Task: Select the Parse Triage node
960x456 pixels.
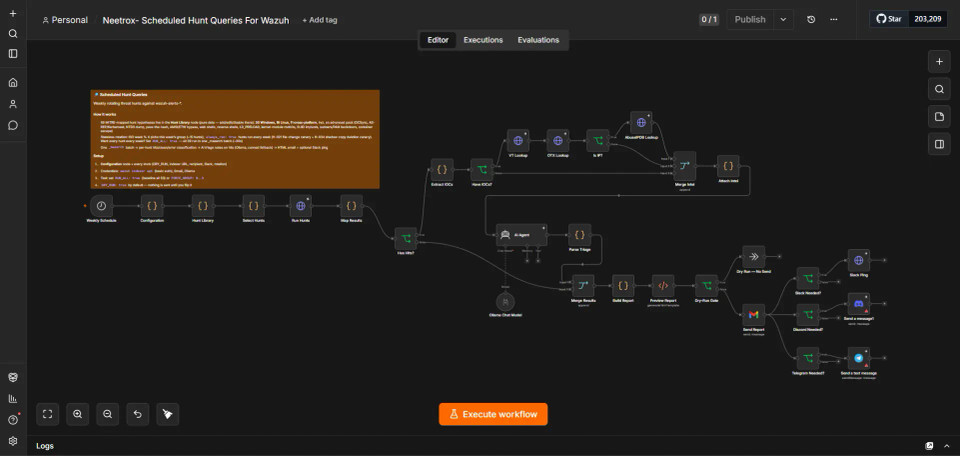Action: 579,234
